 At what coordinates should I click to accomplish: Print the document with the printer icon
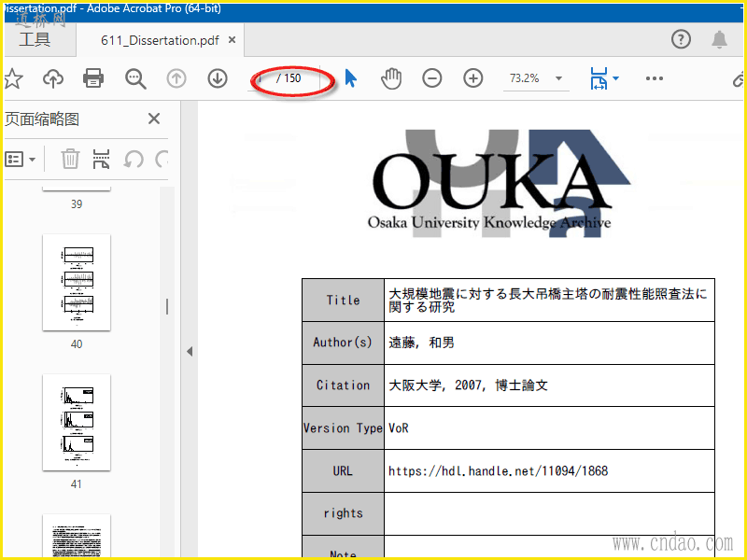click(x=93, y=78)
